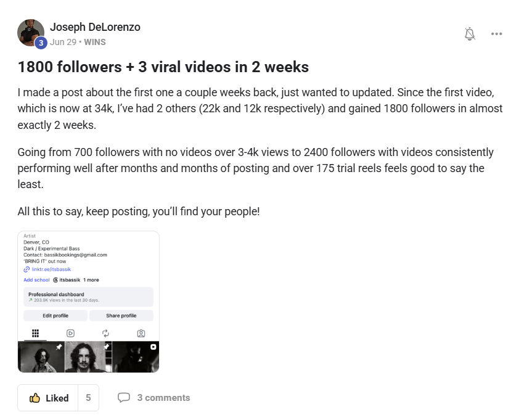
Task: Select the tagged photos tab icon
Action: click(x=141, y=333)
